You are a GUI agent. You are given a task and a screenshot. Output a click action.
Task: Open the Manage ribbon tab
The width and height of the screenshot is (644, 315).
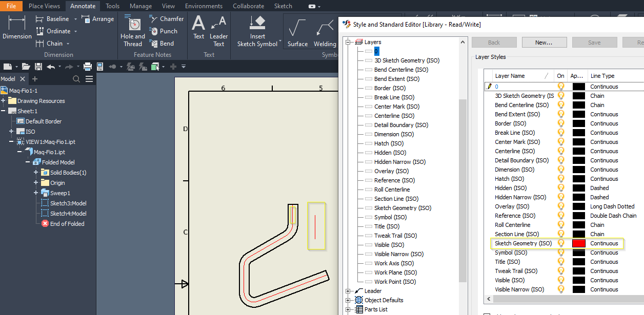coord(140,6)
